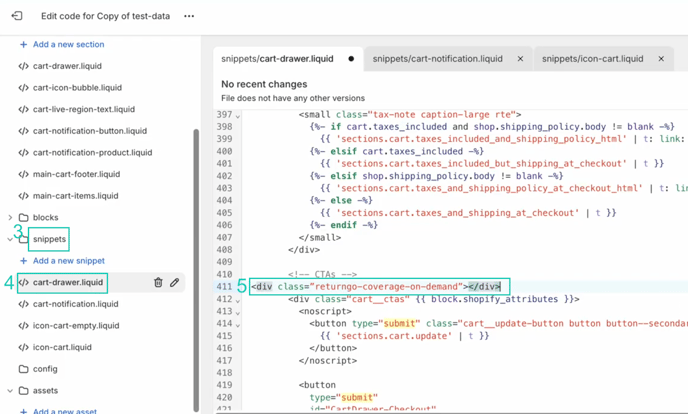
Task: Open main-cart-items.liquid file
Action: (75, 196)
